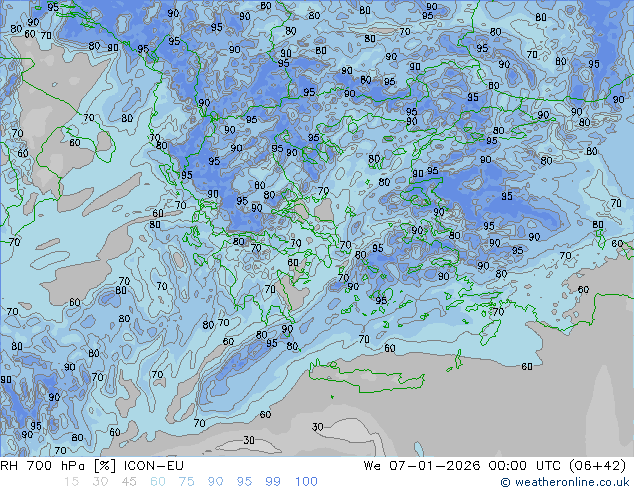Click the legend value 60 in color scale
The height and width of the screenshot is (490, 634).
[x=158, y=482]
